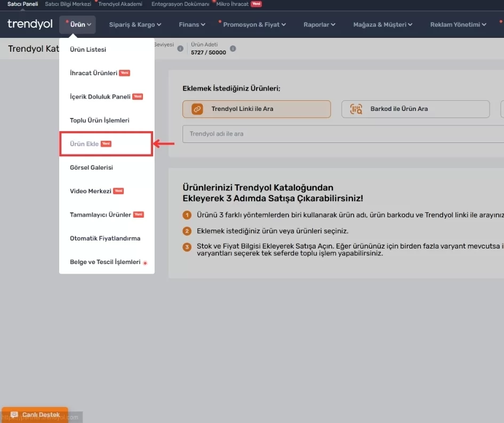Open Entegrasyon Dokümanı link
The width and height of the screenshot is (504, 423).
[180, 4]
